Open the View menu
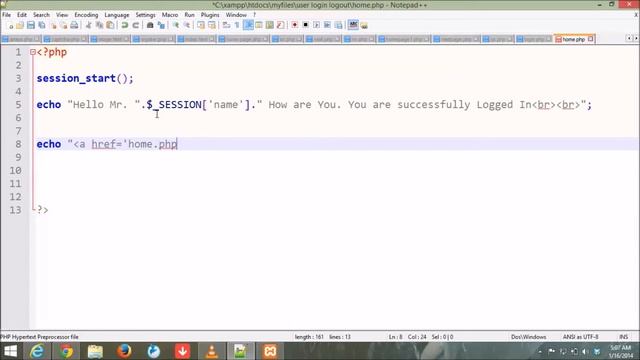640x360 pixels. 62,15
